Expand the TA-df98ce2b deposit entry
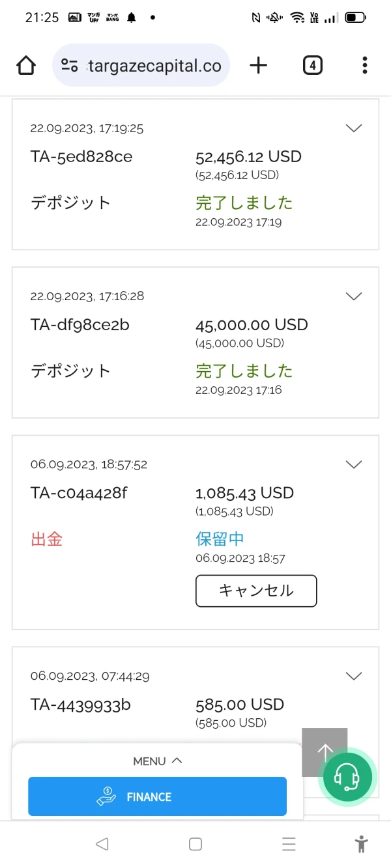 tap(354, 296)
